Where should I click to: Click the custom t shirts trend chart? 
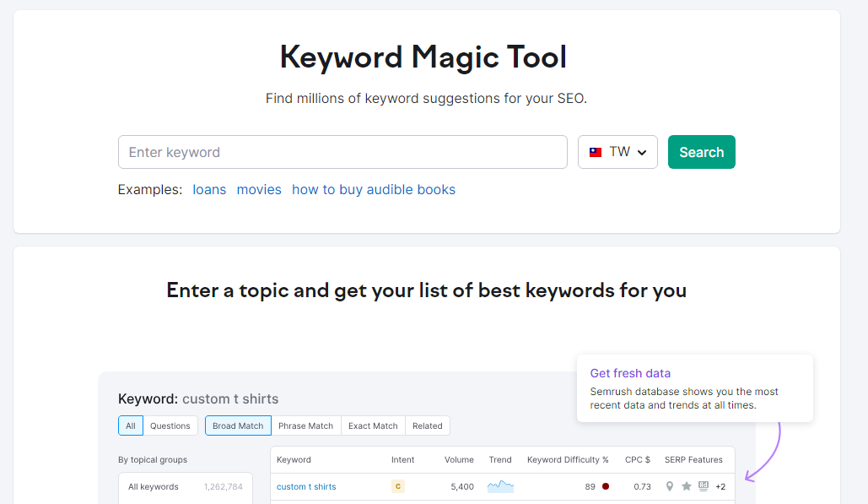point(500,485)
